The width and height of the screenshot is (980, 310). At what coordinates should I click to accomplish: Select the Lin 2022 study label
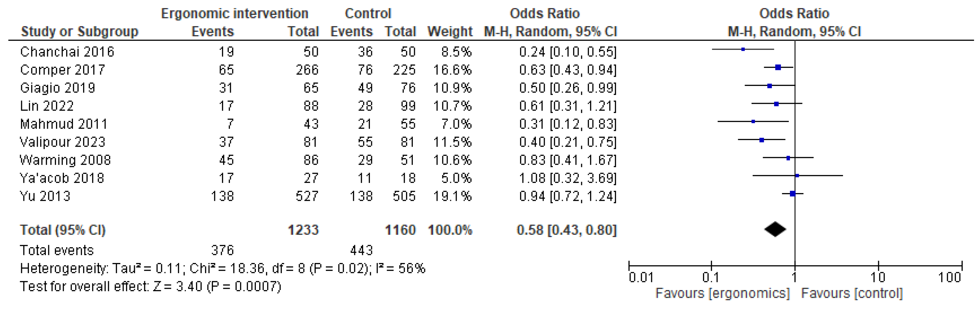coord(47,106)
